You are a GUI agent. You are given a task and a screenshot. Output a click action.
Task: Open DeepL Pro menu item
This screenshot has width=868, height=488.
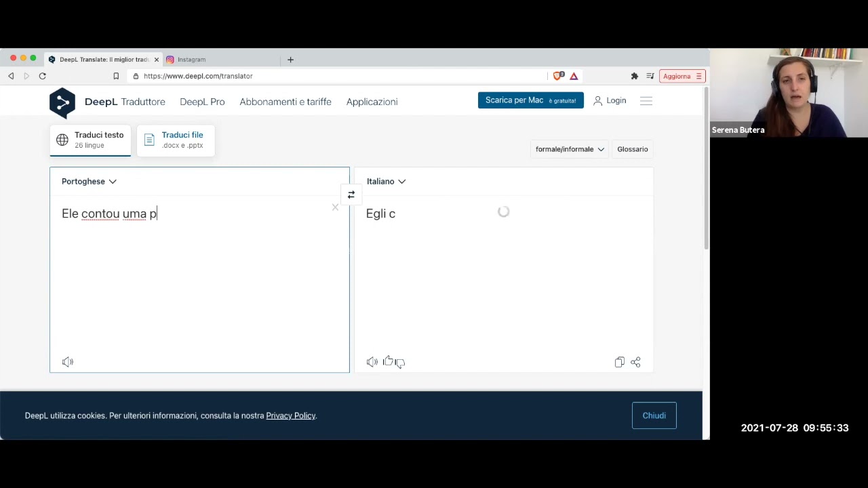(x=202, y=102)
